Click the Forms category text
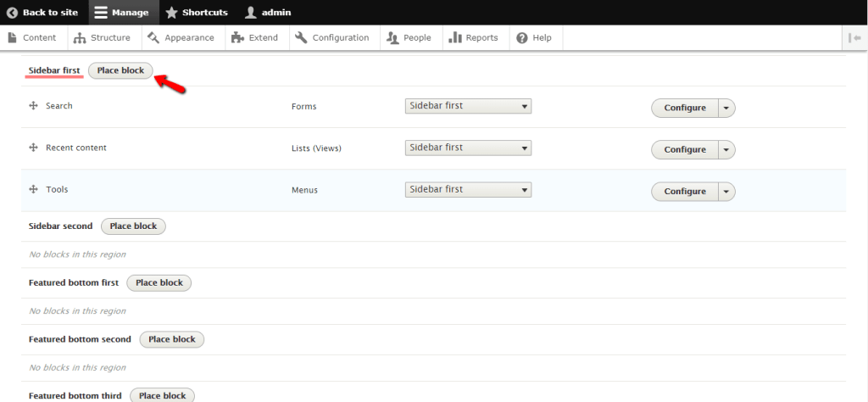868x402 pixels. click(304, 106)
